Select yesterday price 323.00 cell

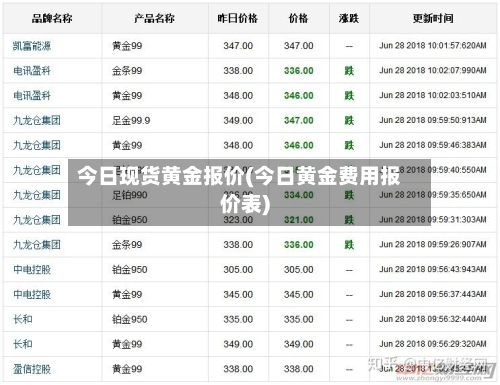click(x=238, y=220)
